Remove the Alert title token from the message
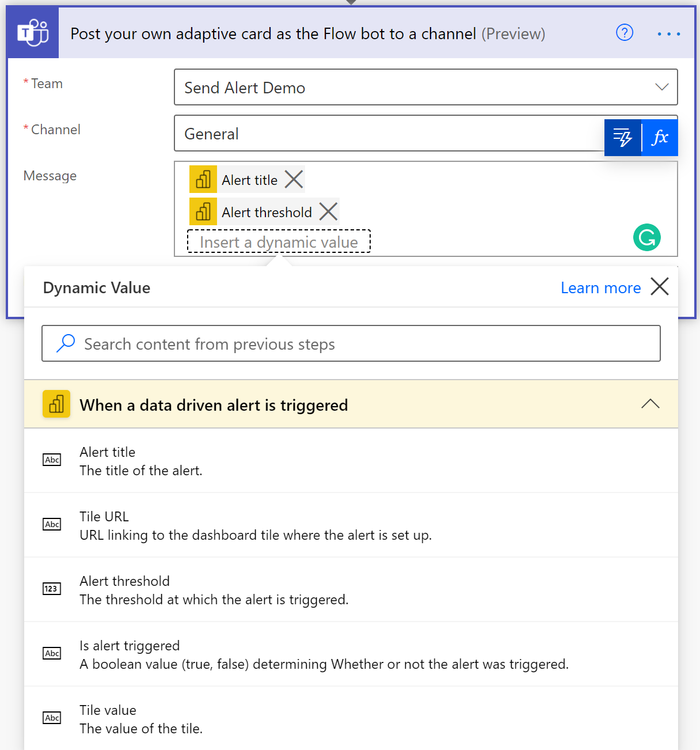This screenshot has height=750, width=700. pyautogui.click(x=294, y=179)
